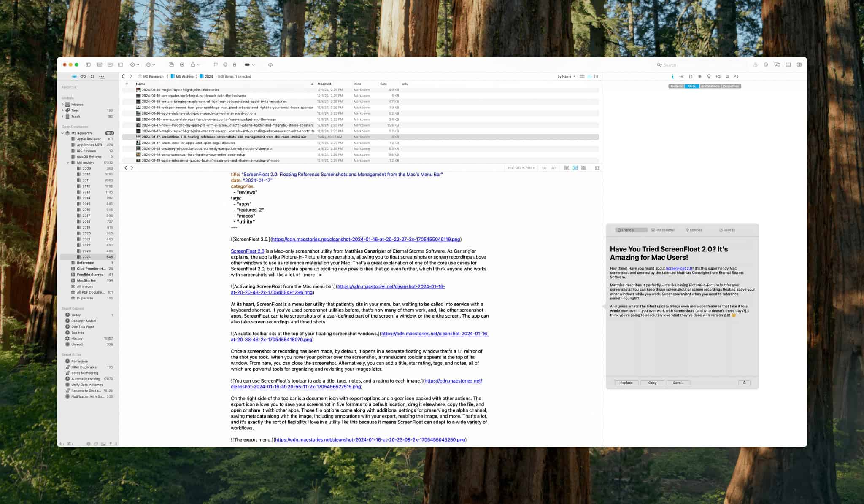Expand the Trash group in sidebar
Image resolution: width=864 pixels, height=504 pixels.
click(62, 116)
